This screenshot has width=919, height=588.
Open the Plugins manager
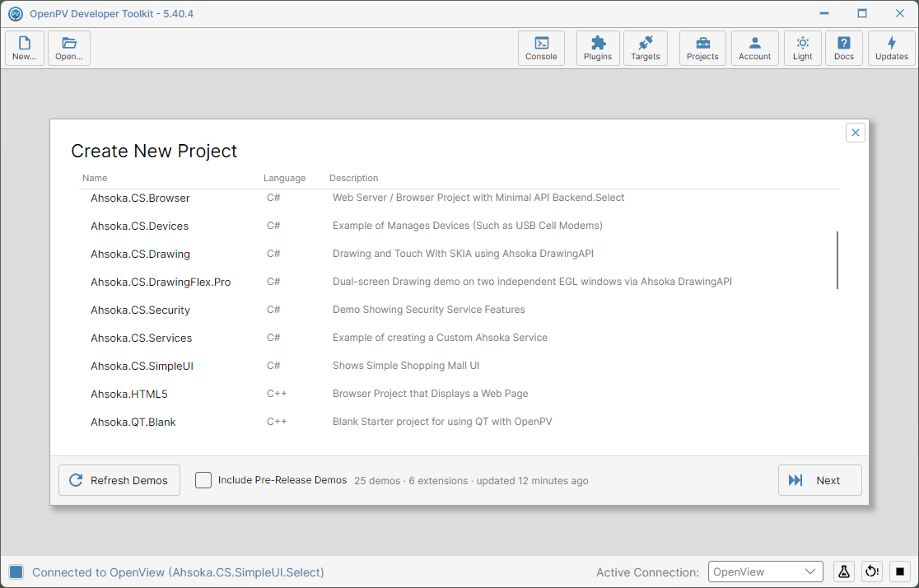pyautogui.click(x=598, y=48)
